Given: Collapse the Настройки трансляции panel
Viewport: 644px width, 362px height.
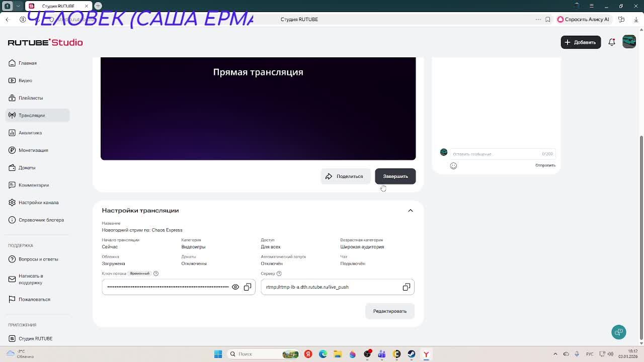Looking at the screenshot, I should pos(411,211).
